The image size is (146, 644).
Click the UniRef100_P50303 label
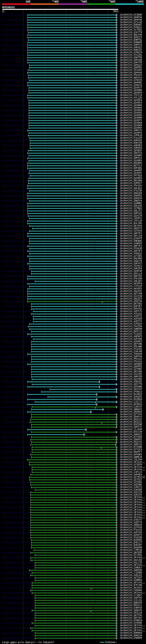(131, 75)
